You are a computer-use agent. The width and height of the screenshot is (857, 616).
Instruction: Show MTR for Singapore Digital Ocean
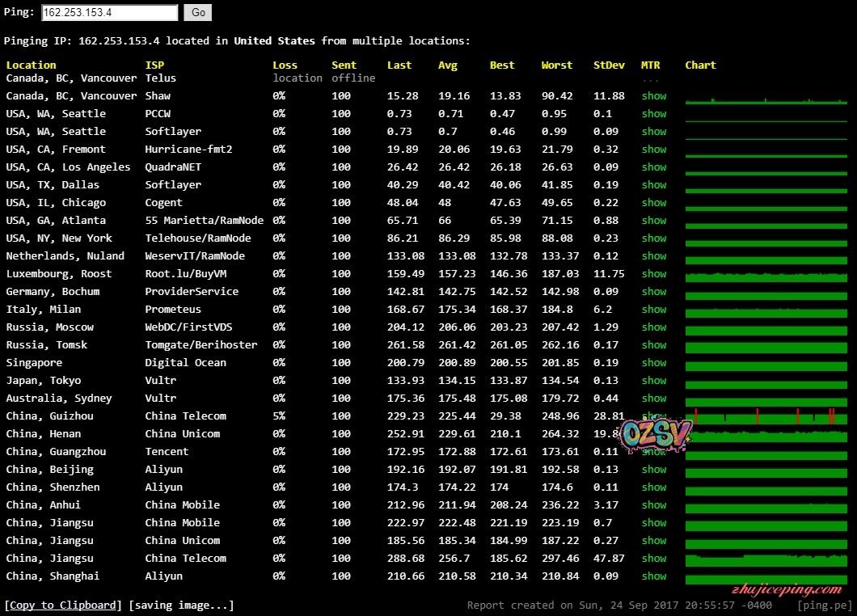point(654,363)
